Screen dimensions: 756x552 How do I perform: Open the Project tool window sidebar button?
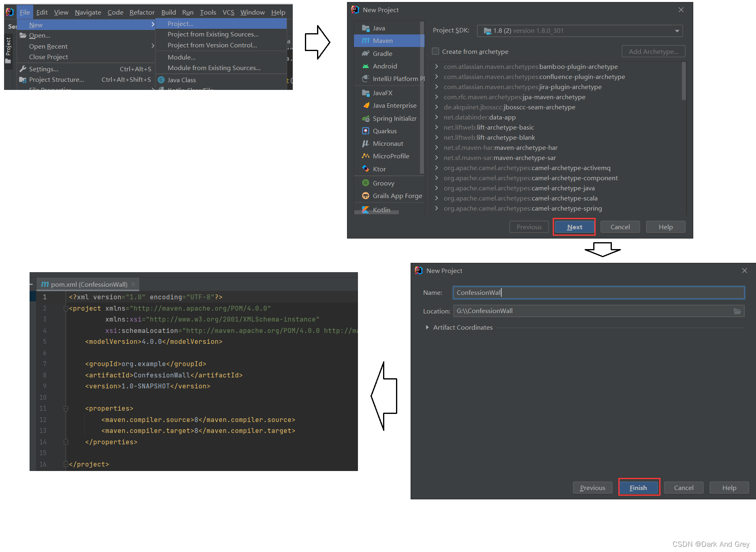coord(8,51)
